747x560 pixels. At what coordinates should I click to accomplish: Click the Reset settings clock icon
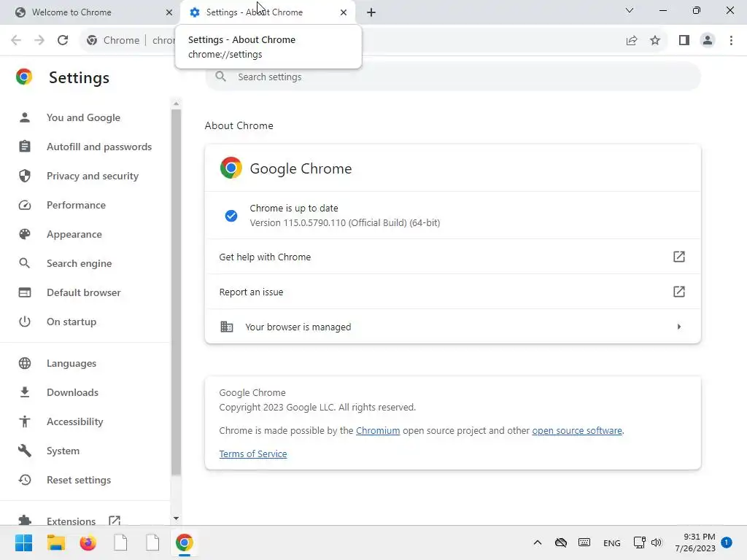click(25, 480)
